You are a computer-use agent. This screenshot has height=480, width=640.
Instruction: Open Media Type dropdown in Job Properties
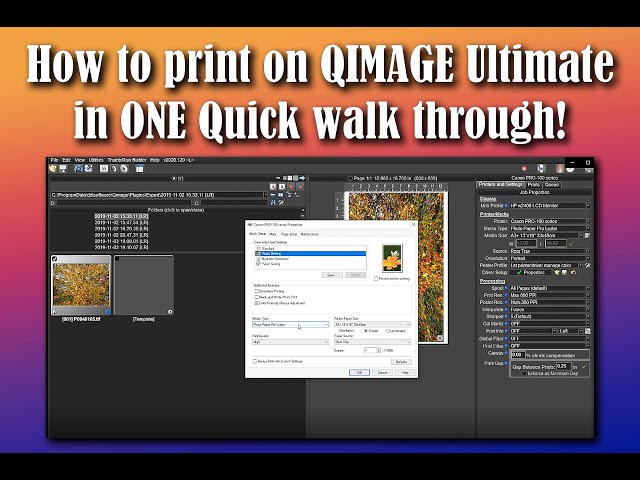click(550, 229)
